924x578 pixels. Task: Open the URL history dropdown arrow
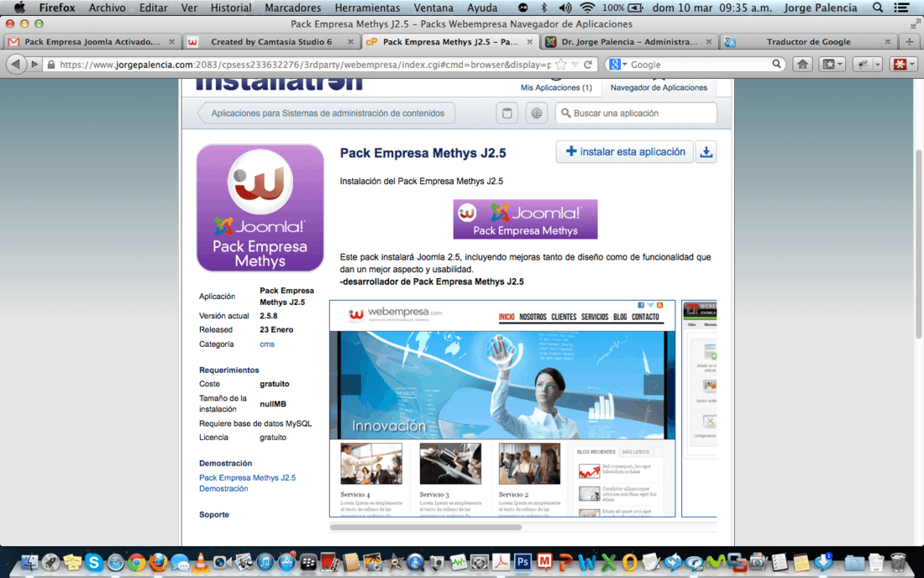tap(575, 64)
